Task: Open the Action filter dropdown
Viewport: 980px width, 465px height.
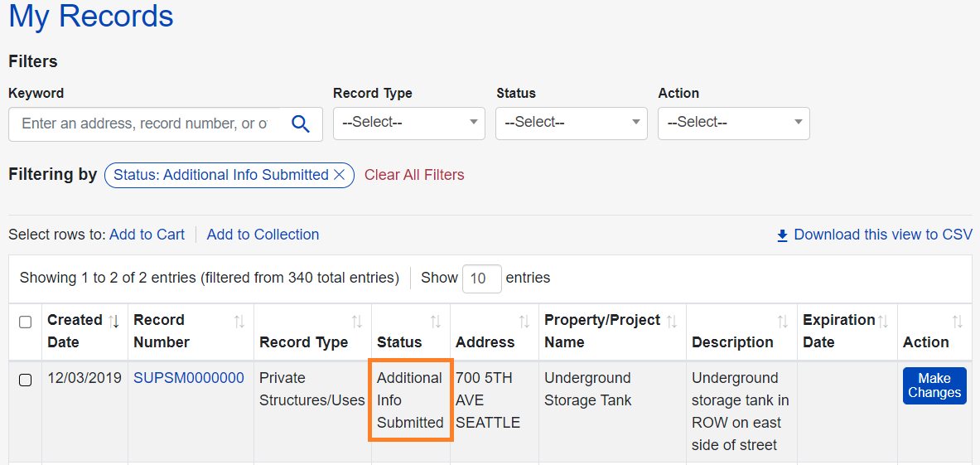Action: click(x=734, y=123)
